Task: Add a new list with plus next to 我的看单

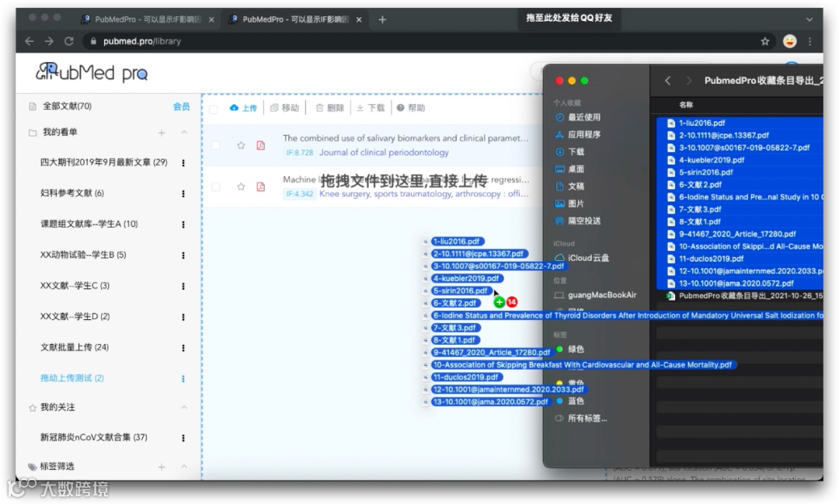Action: 162,133
